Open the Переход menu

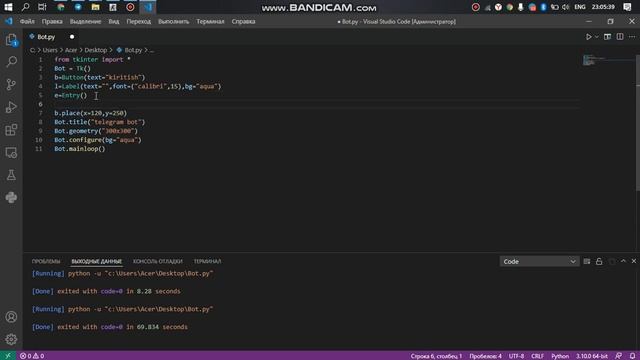click(x=138, y=21)
